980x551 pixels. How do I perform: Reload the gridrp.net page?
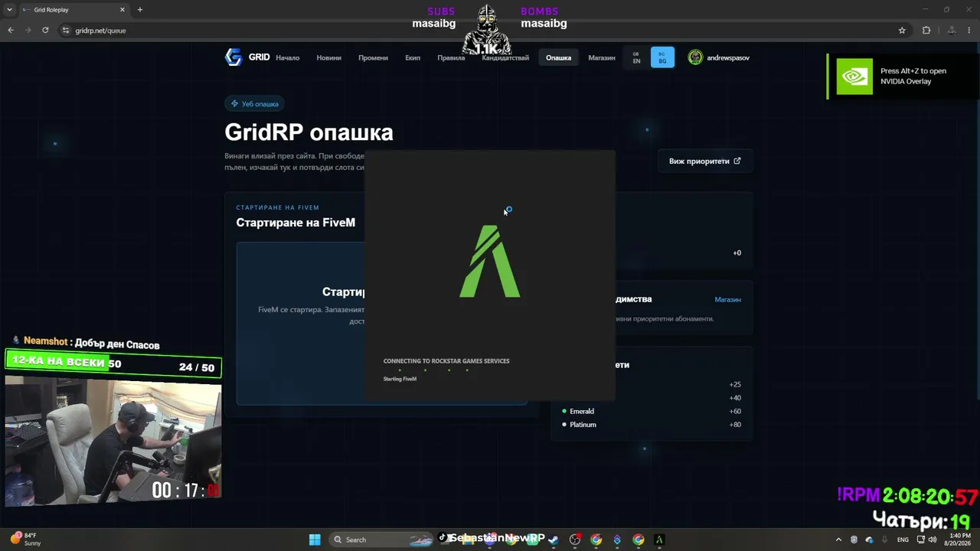pyautogui.click(x=45, y=31)
